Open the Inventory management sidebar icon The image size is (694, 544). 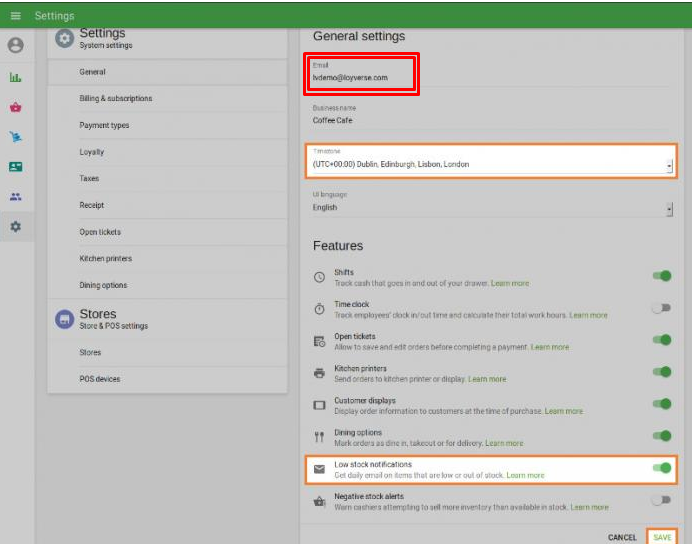[x=15, y=137]
